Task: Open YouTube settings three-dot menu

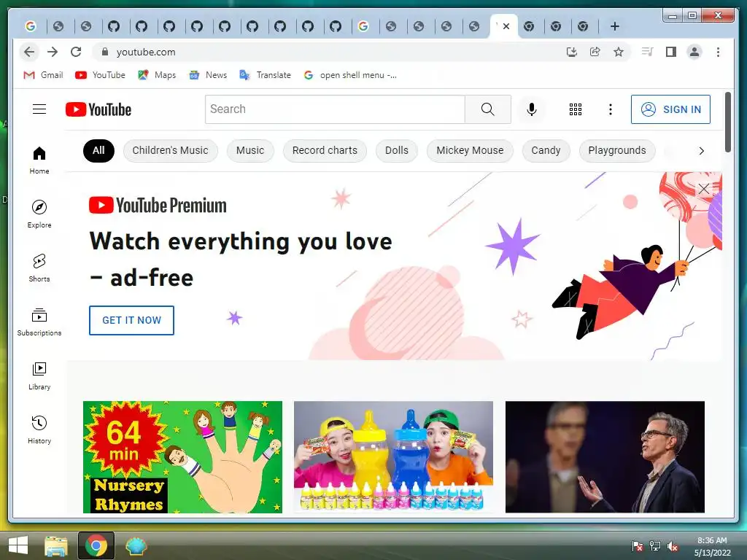Action: click(611, 109)
